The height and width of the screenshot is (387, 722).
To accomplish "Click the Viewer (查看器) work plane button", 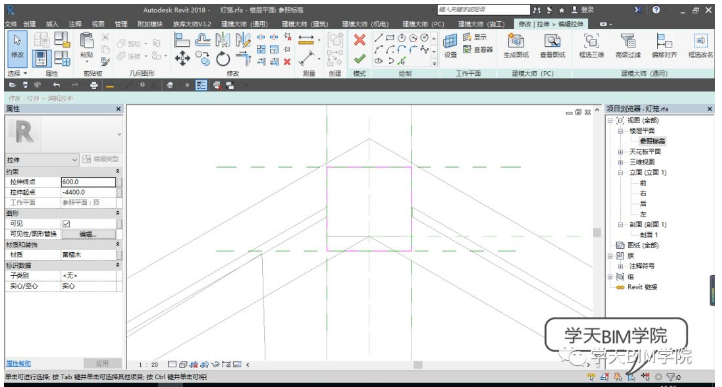I will coord(478,49).
